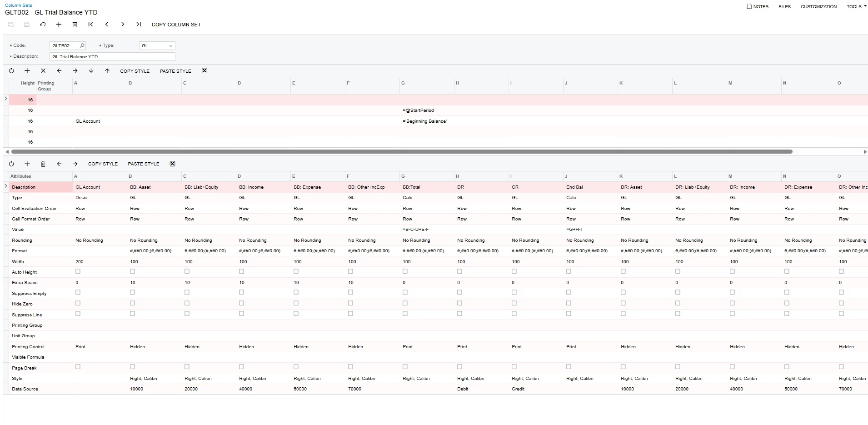Viewport: 868px width, 425px height.
Task: Go to next record arrow
Action: (x=123, y=25)
